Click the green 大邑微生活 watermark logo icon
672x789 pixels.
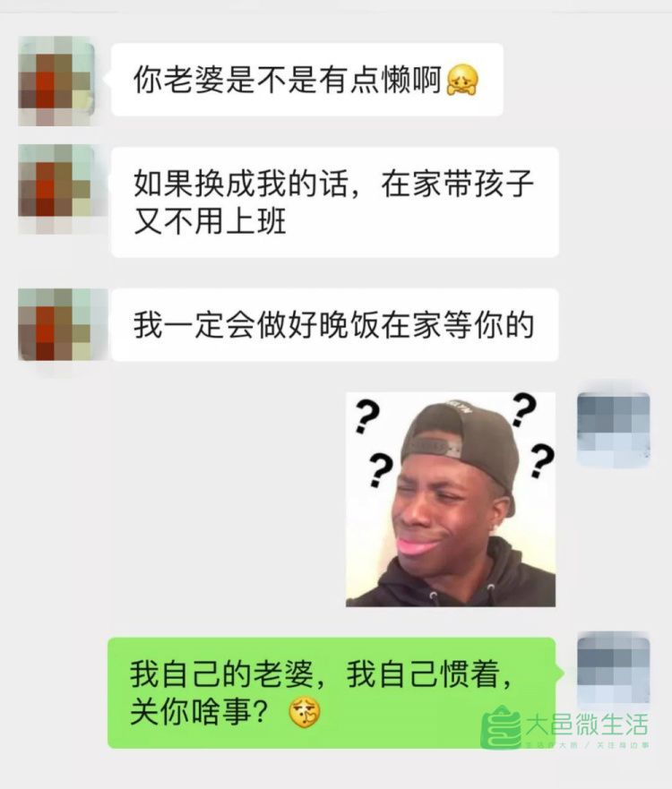500,727
